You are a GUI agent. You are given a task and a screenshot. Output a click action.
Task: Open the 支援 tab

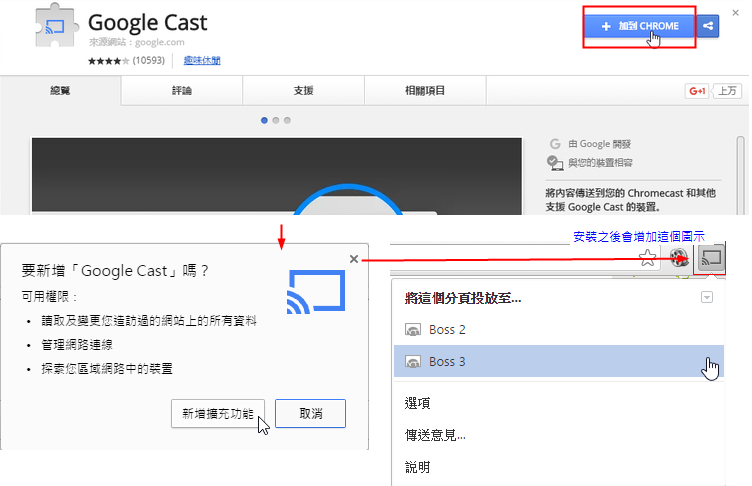[304, 90]
